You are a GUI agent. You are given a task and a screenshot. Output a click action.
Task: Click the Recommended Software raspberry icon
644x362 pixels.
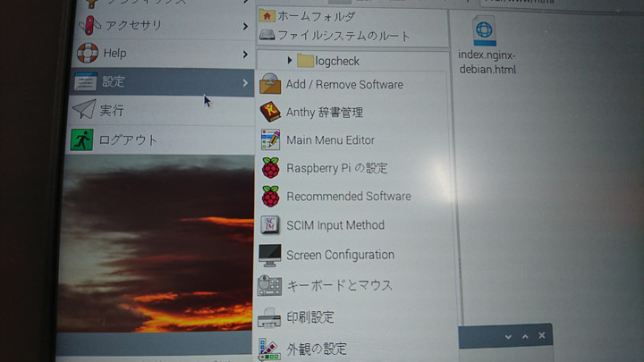pos(270,197)
